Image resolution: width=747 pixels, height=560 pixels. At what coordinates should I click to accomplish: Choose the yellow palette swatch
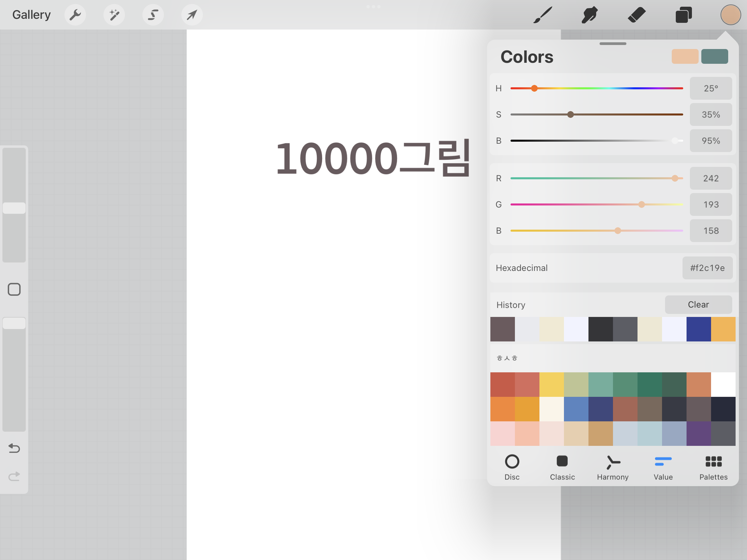pyautogui.click(x=552, y=384)
